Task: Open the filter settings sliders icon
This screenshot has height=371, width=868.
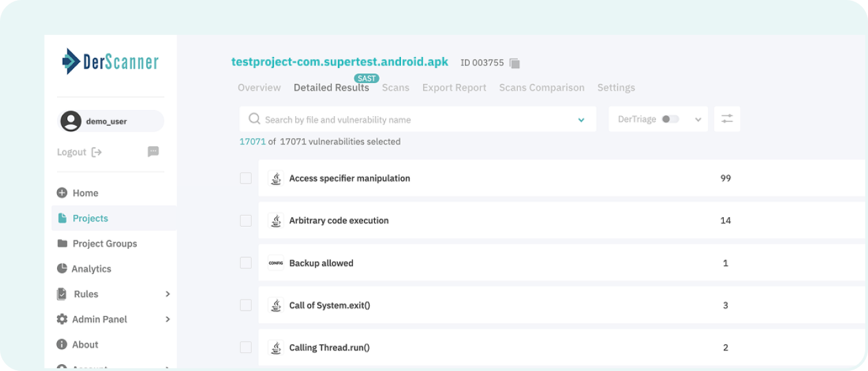Action: click(x=727, y=119)
